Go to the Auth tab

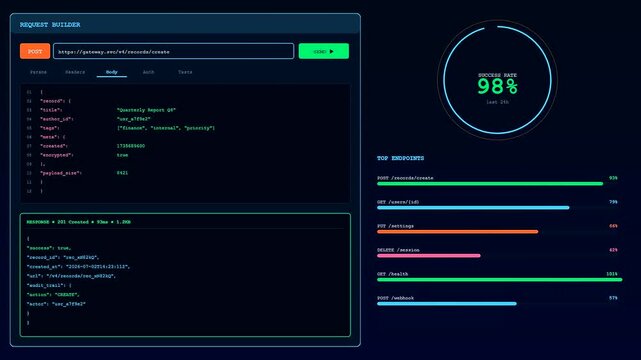pyautogui.click(x=148, y=72)
